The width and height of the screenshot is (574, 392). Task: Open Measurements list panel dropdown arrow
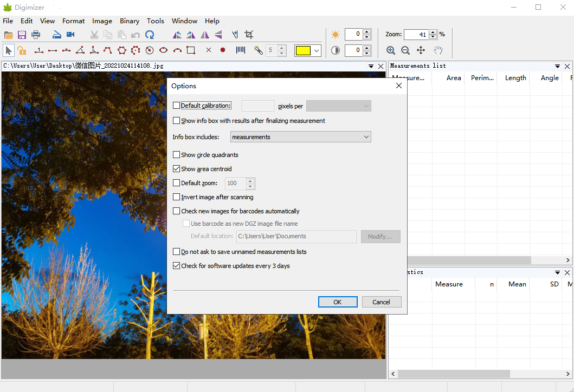(557, 66)
